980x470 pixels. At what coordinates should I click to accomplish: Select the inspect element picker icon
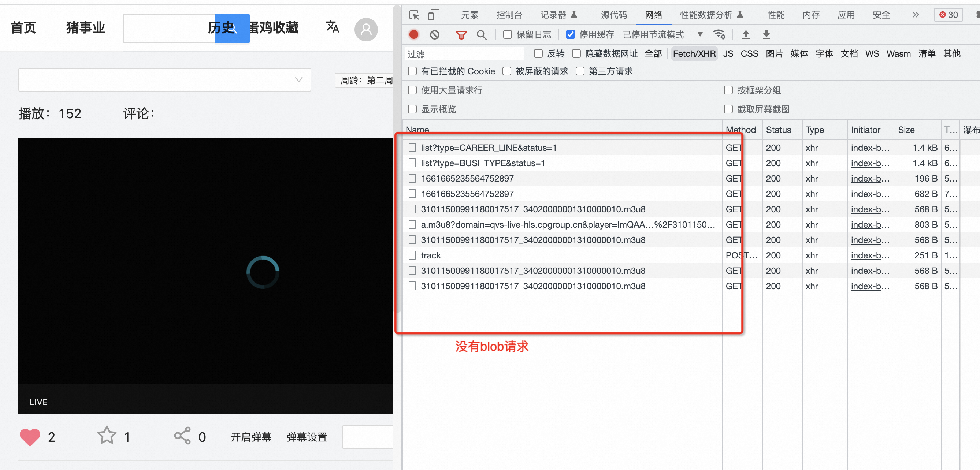point(414,15)
